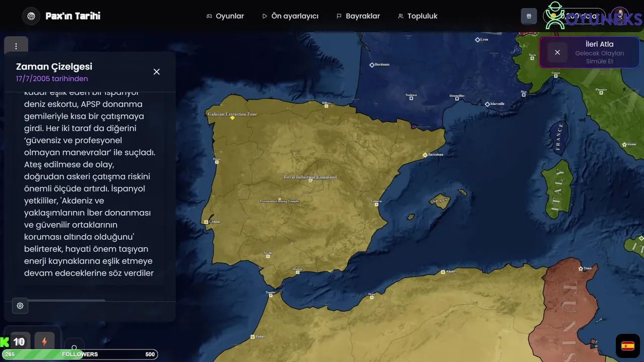
Task: Click the naval escort event paragraph
Action: tap(90, 183)
